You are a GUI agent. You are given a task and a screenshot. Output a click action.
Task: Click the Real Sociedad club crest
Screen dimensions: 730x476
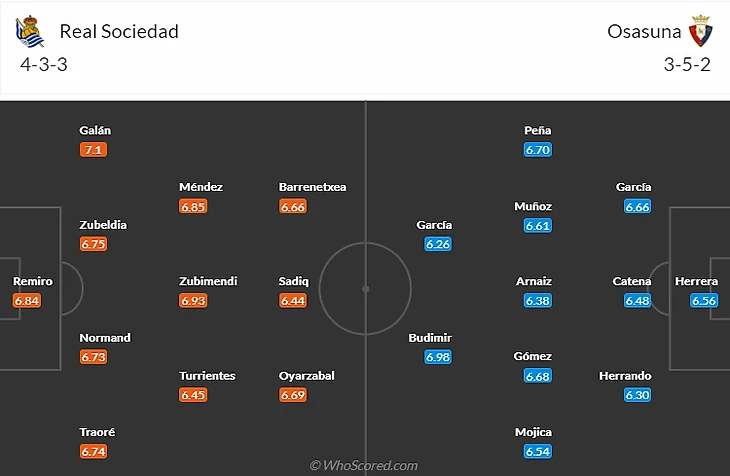[30, 32]
